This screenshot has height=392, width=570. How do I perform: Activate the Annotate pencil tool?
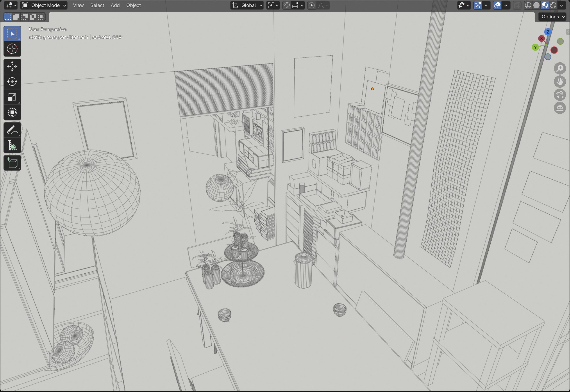point(12,130)
